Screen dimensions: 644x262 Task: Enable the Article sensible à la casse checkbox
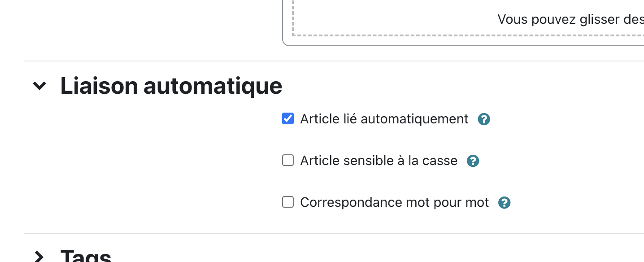coord(288,160)
